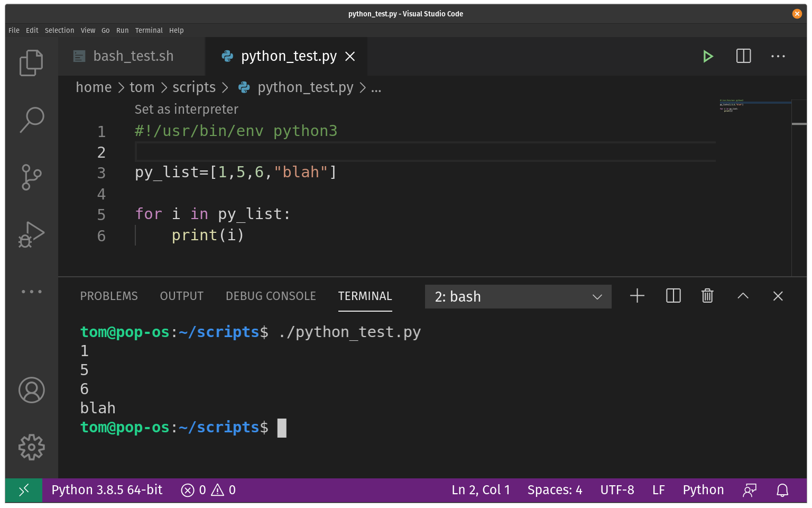The image size is (812, 508).
Task: Create a new terminal with plus icon
Action: click(637, 296)
